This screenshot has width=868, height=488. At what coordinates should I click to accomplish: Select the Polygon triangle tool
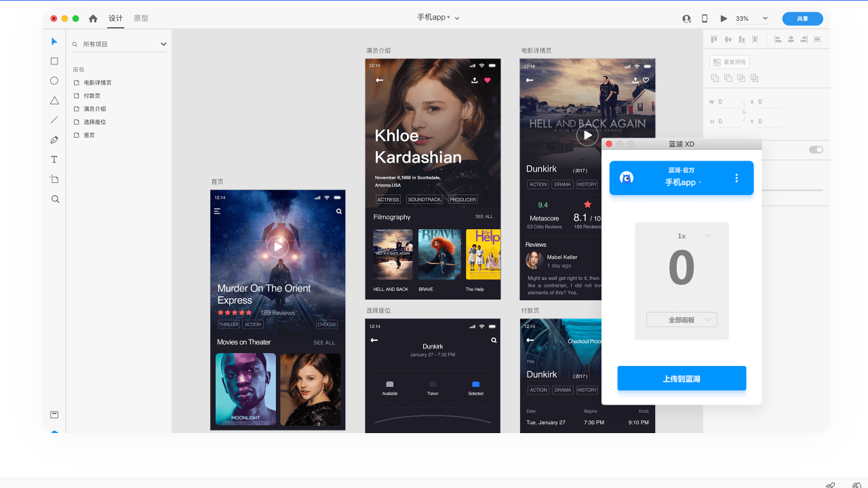click(54, 100)
